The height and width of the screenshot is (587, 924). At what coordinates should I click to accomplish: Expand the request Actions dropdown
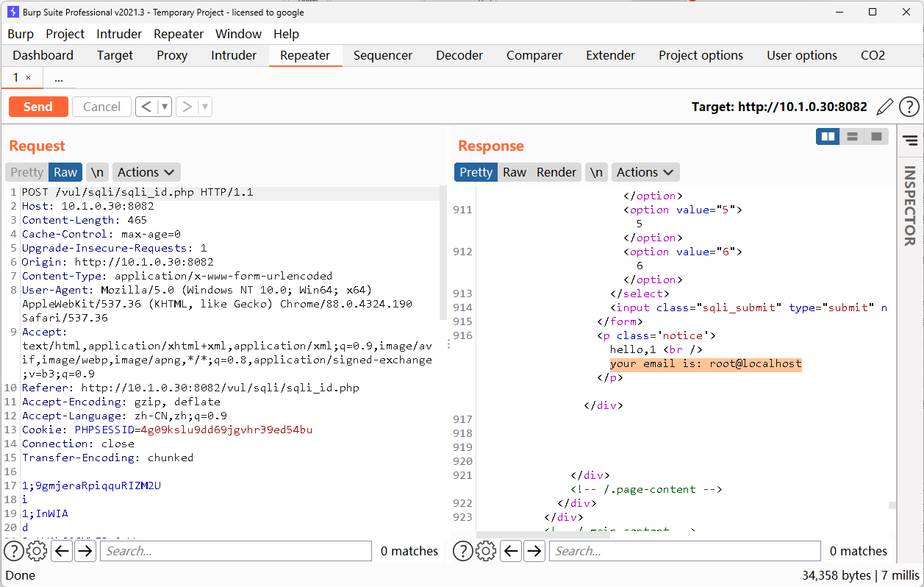146,172
